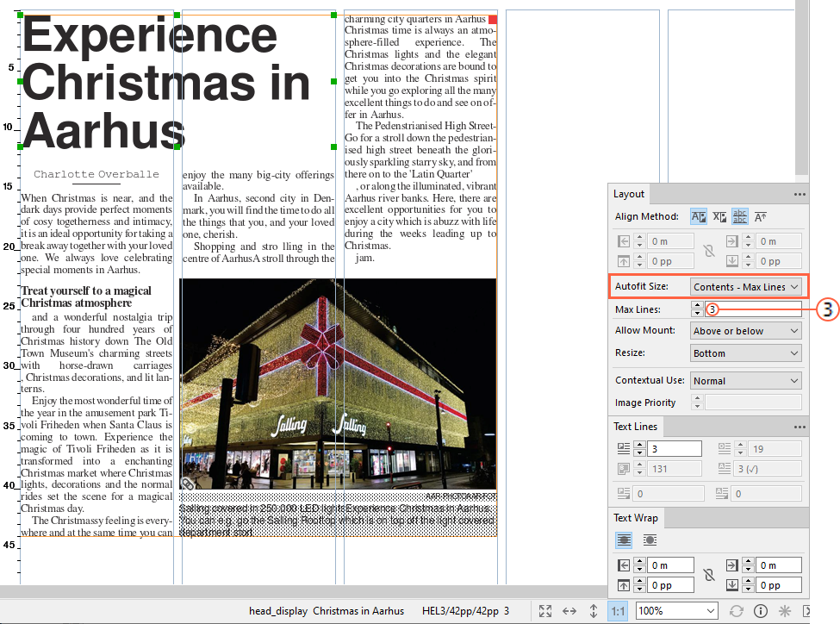
Task: Increase the Max Lines value with up arrow
Action: [x=697, y=305]
